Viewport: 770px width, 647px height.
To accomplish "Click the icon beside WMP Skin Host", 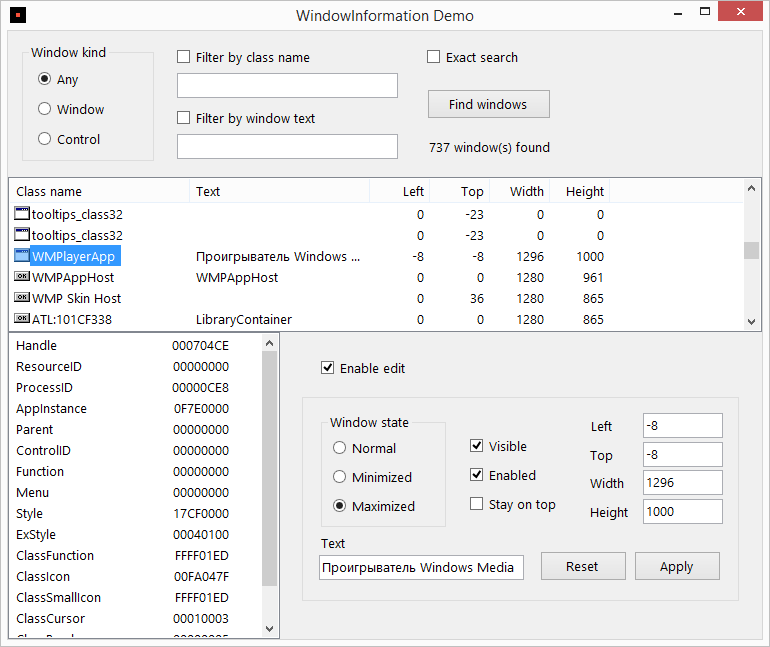I will point(22,299).
